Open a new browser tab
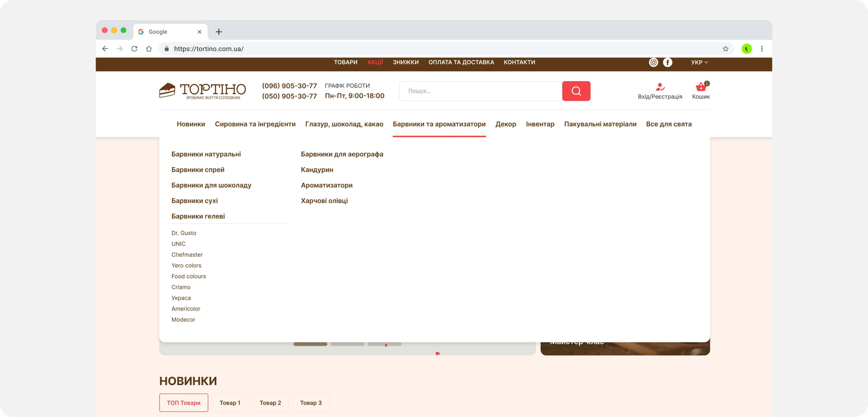This screenshot has height=417, width=868. tap(219, 32)
